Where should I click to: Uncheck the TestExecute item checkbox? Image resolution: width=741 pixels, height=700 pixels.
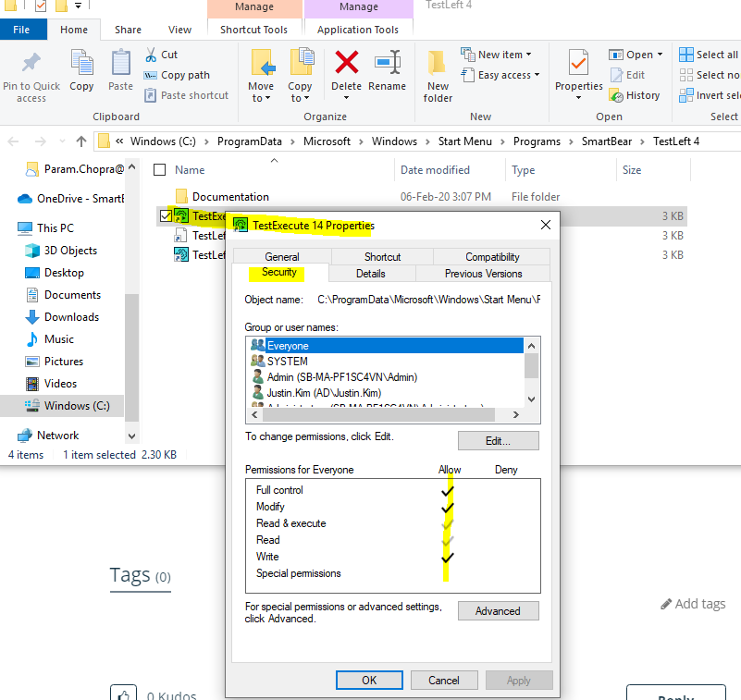pyautogui.click(x=166, y=215)
